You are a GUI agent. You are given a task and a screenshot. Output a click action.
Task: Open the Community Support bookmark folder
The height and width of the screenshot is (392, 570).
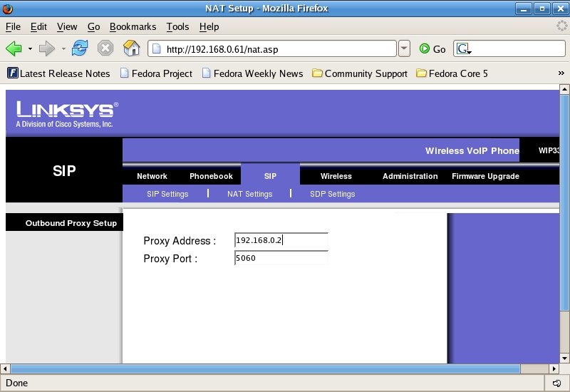[x=360, y=73]
